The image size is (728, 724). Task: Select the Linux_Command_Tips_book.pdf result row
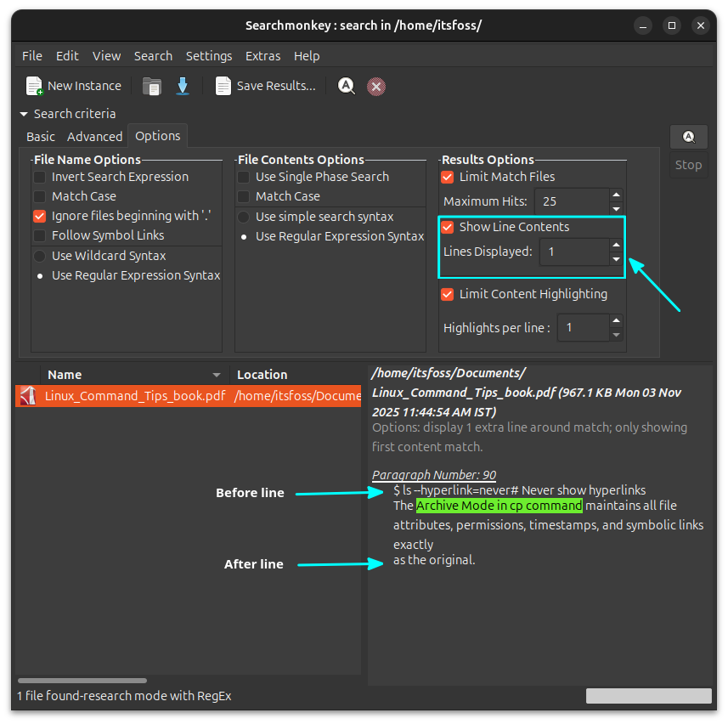136,395
